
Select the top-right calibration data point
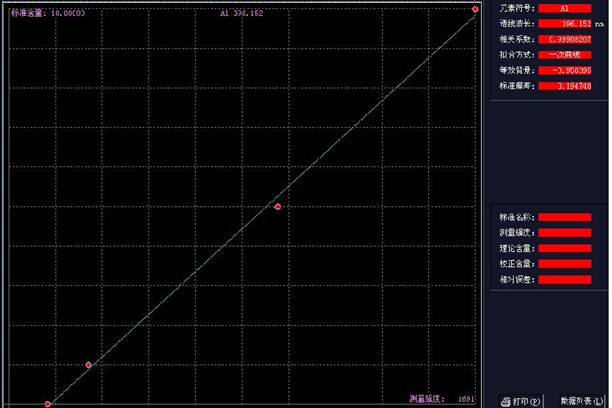[476, 9]
